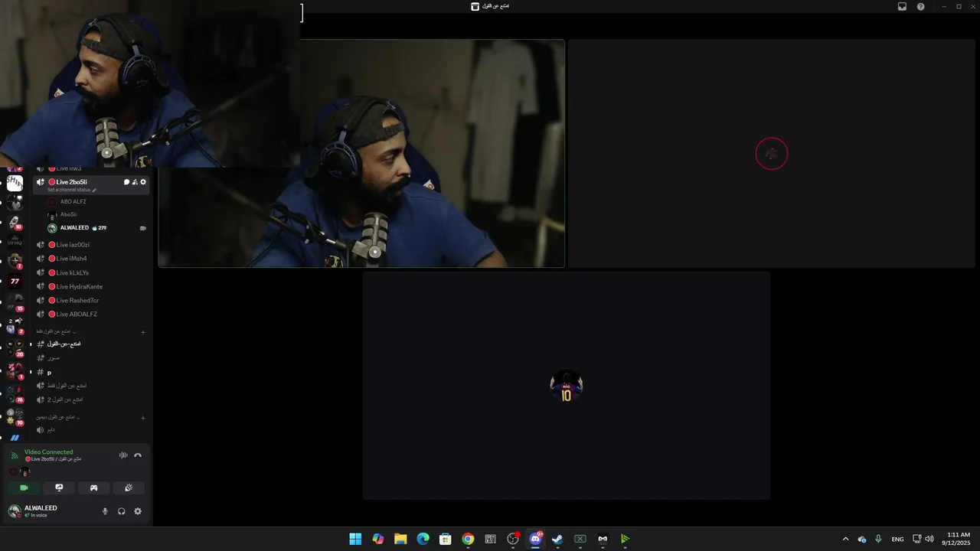The image size is (980, 551).
Task: Create channel in امتنع عن القول دايمن category
Action: [x=143, y=418]
